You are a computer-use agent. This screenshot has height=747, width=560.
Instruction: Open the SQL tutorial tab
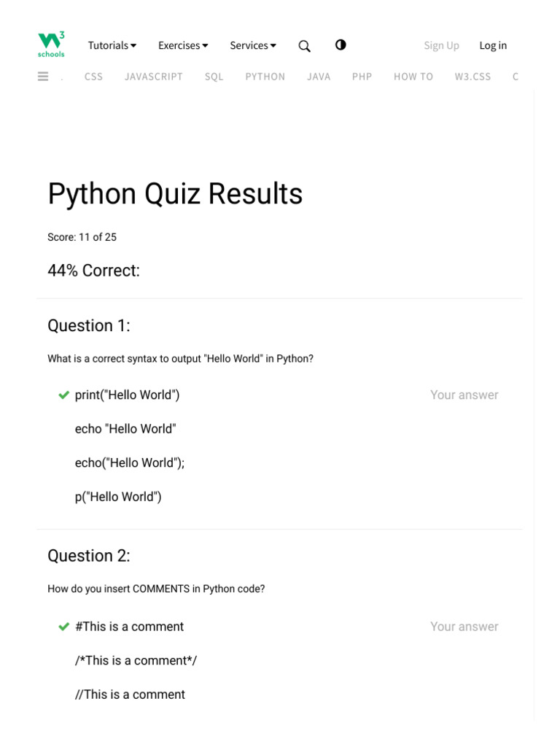(214, 77)
